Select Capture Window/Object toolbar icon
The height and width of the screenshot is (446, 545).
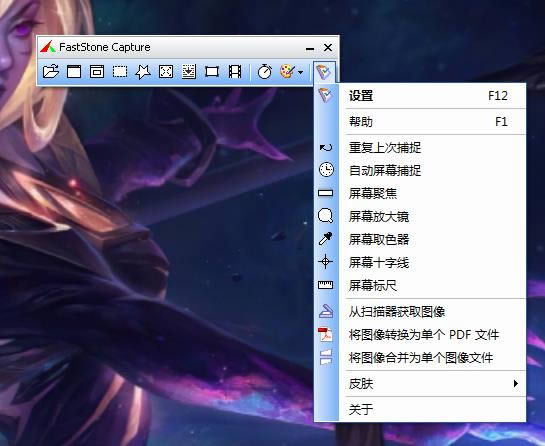tap(97, 72)
